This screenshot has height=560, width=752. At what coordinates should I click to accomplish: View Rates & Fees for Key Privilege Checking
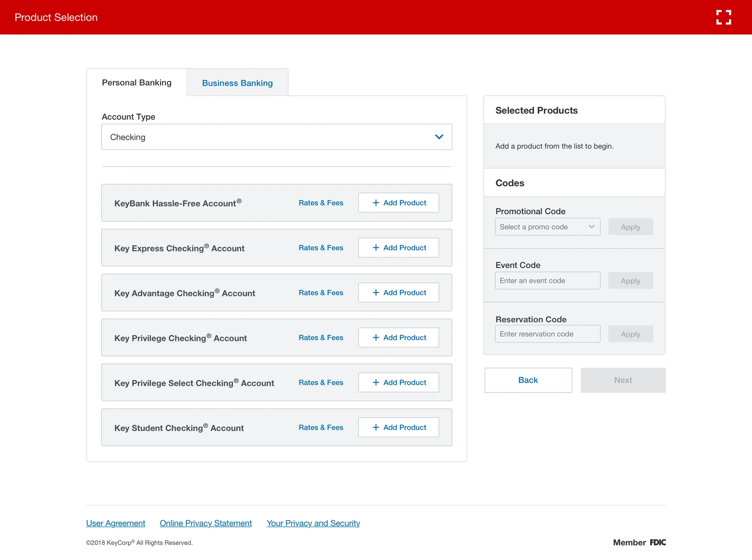[321, 338]
